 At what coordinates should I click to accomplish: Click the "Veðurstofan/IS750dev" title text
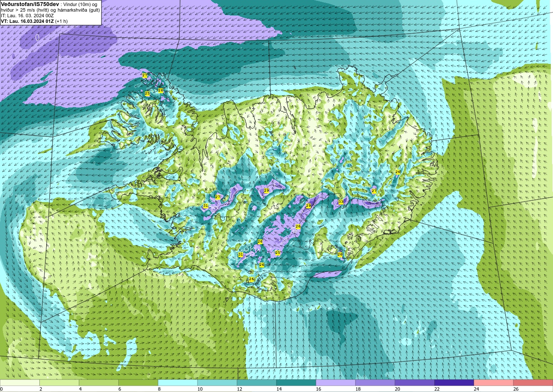(30, 4)
